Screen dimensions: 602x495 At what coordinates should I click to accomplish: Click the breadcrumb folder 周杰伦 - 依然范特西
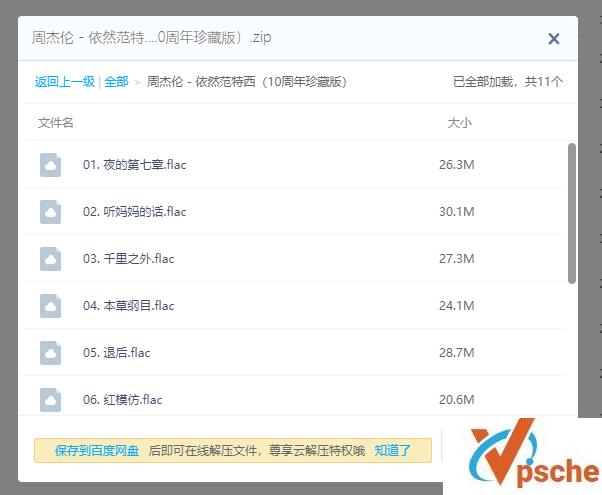click(247, 82)
